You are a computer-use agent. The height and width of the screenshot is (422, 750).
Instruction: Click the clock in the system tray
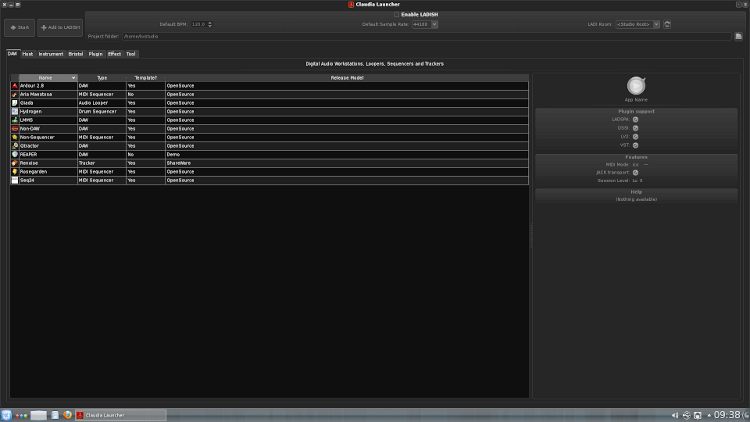pyautogui.click(x=728, y=415)
